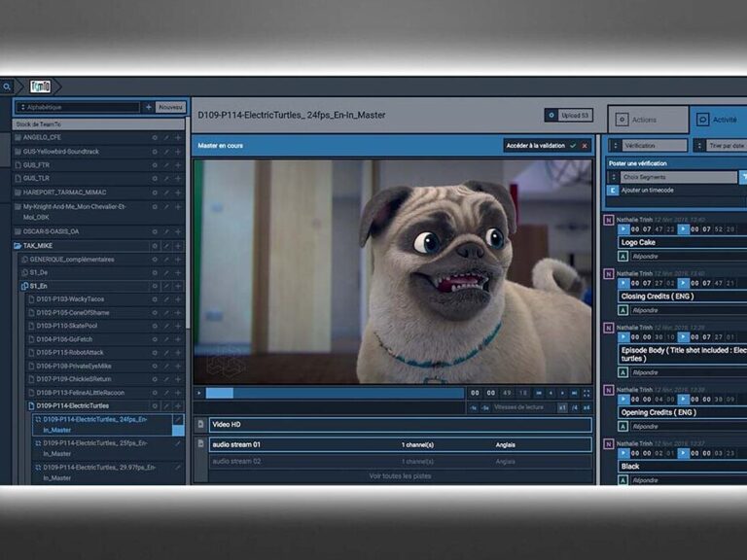Open the Alphabétique sort dropdown
The height and width of the screenshot is (560, 747).
78,107
